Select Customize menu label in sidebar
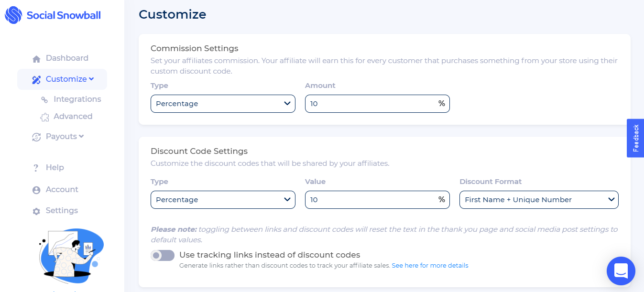The width and height of the screenshot is (644, 292). pos(66,79)
